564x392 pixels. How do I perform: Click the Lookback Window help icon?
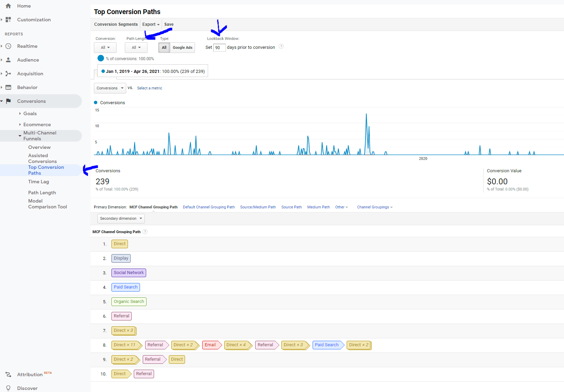pos(281,47)
